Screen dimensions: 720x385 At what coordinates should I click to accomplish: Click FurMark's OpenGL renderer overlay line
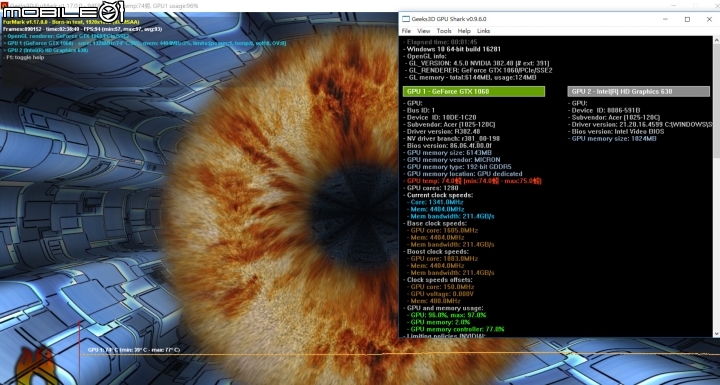tap(67, 36)
